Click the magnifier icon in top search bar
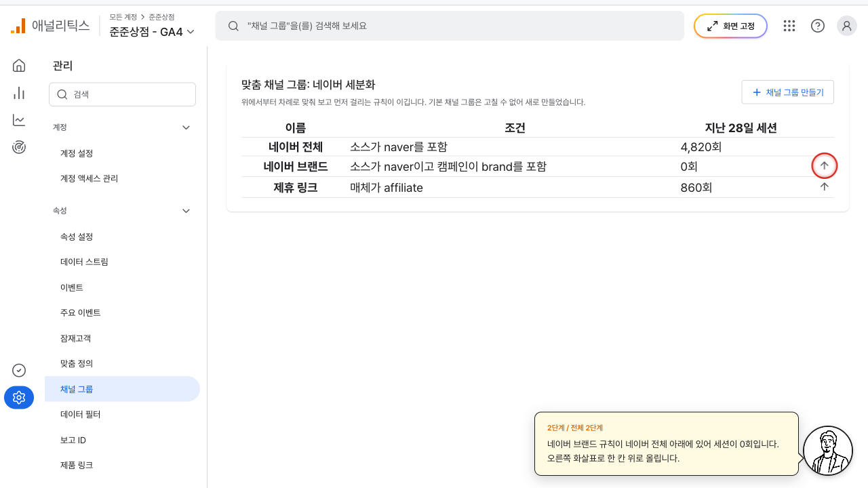Screen dimensions: 868x488 click(x=233, y=26)
